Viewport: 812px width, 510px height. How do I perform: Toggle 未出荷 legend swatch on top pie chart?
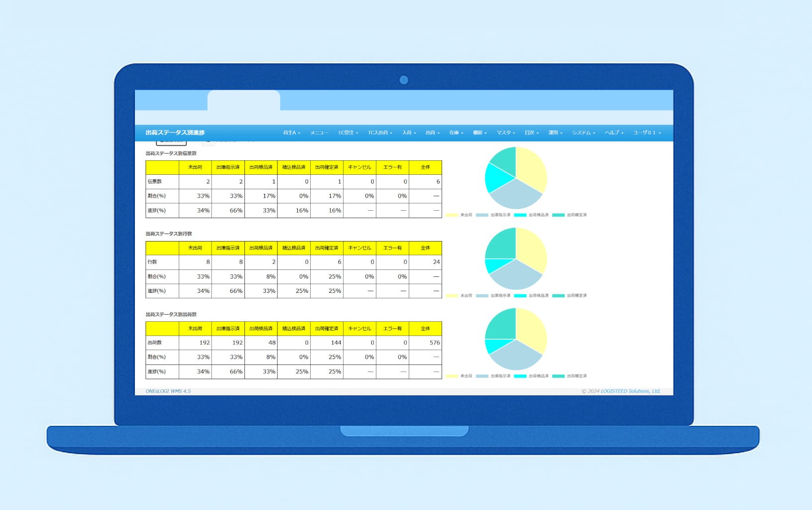(452, 215)
